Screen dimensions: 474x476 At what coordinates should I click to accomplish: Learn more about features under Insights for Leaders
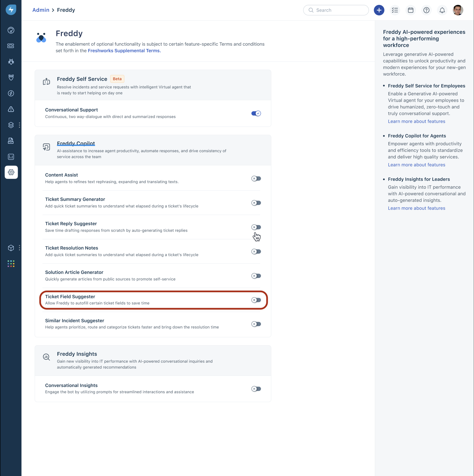(416, 208)
